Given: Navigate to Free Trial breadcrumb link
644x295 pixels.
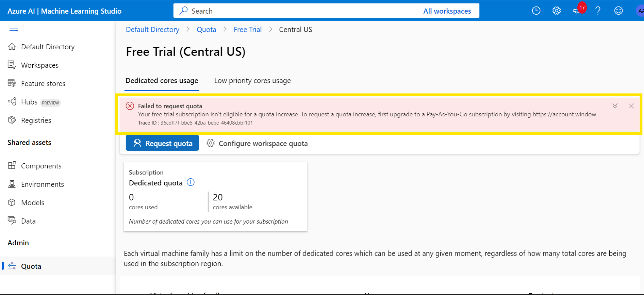Looking at the screenshot, I should (248, 30).
